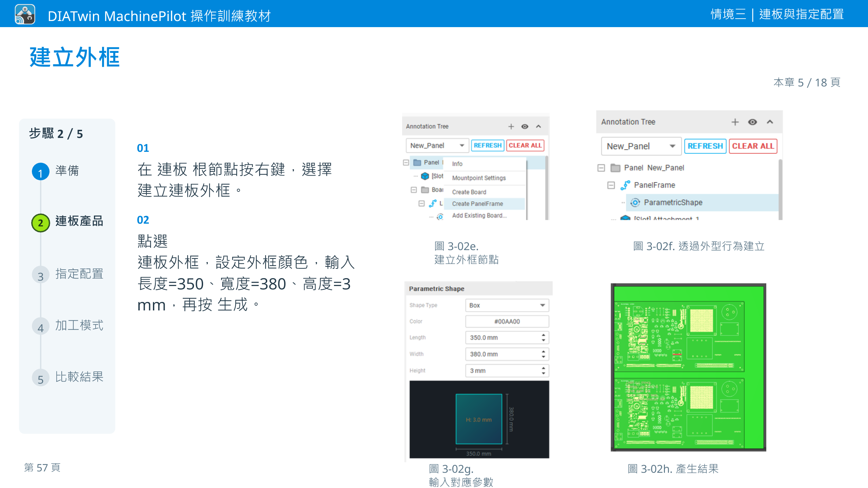Click the left Annotation Tree scrollbar
Image resolution: width=868 pixels, height=488 pixels.
547,188
